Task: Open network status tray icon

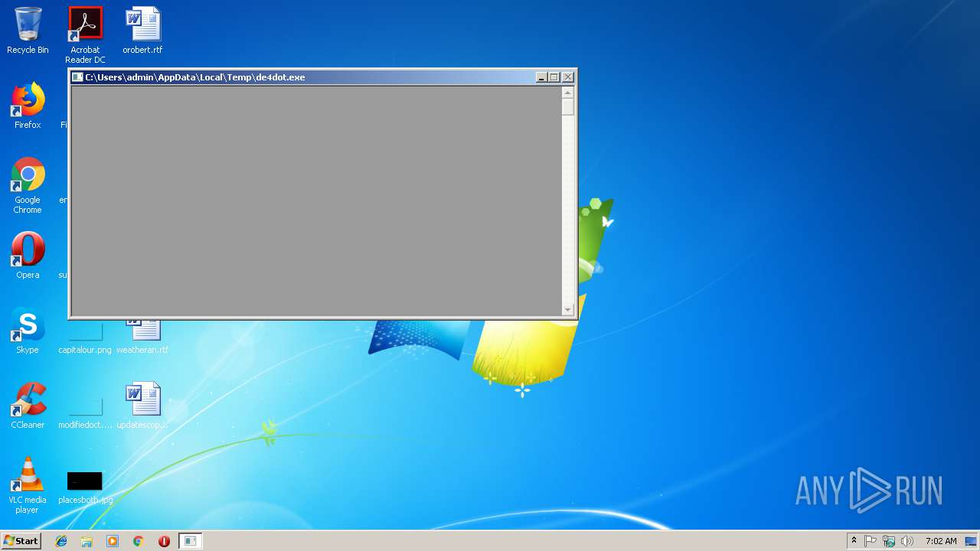Action: click(889, 541)
